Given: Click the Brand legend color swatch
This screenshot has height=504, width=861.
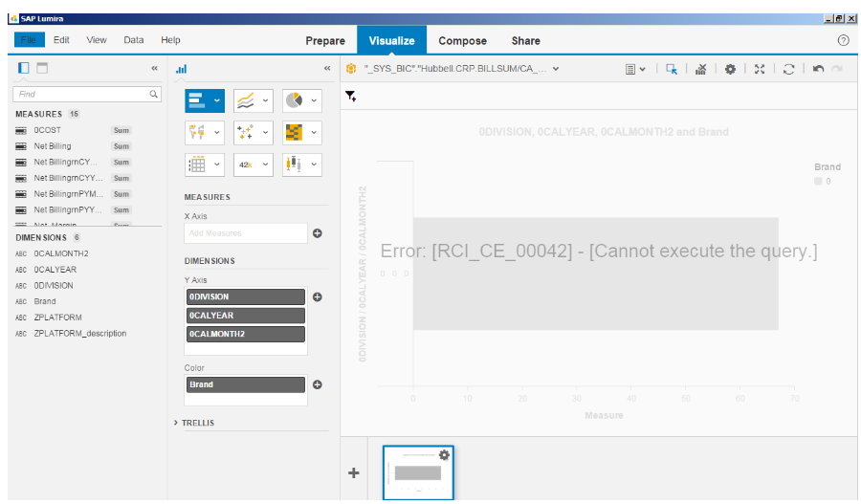Looking at the screenshot, I should 818,181.
